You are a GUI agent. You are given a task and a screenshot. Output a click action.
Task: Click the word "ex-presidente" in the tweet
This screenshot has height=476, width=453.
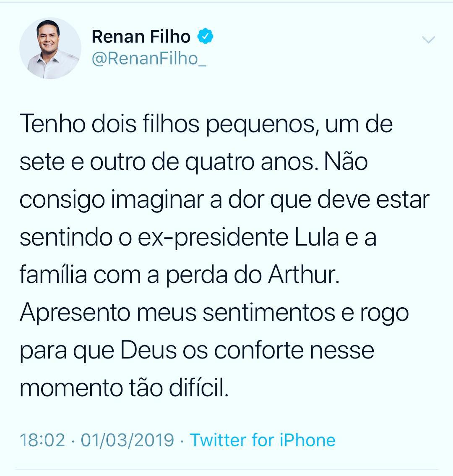tap(213, 238)
